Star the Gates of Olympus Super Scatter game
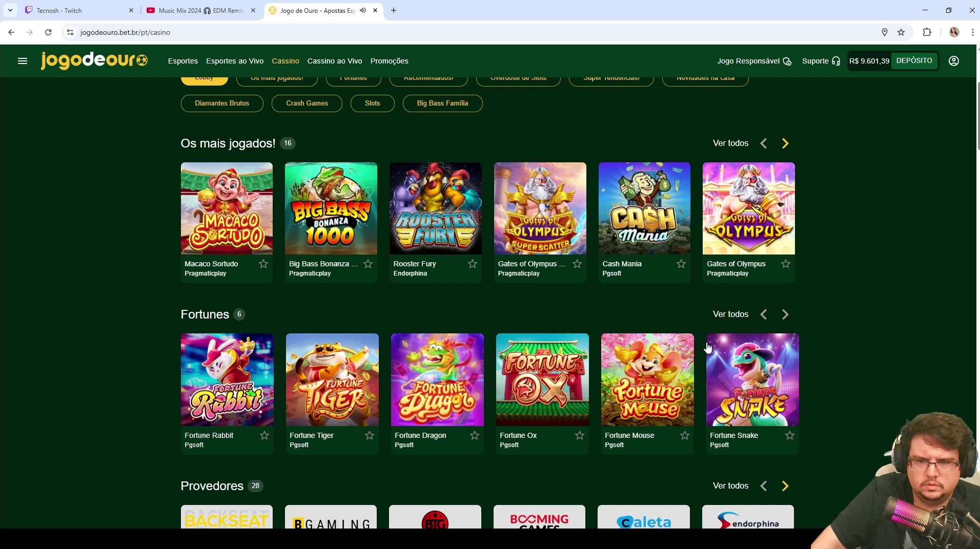The height and width of the screenshot is (549, 980). pyautogui.click(x=577, y=264)
